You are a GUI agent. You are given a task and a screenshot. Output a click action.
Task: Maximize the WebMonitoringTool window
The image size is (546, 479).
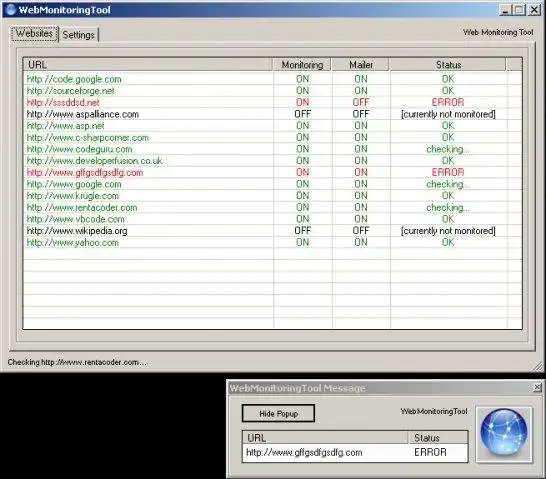pos(519,10)
